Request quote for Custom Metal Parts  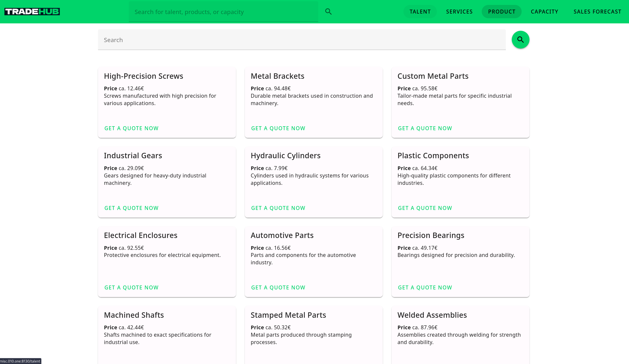[x=425, y=128]
